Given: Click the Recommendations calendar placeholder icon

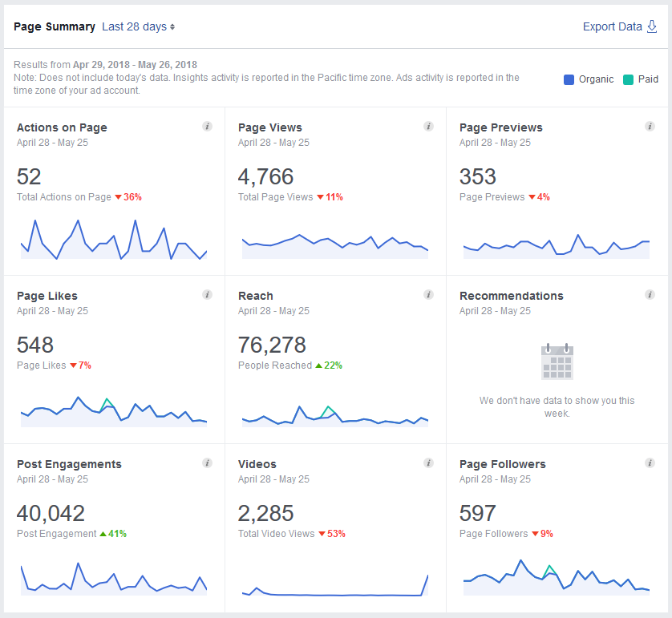Looking at the screenshot, I should [x=557, y=362].
